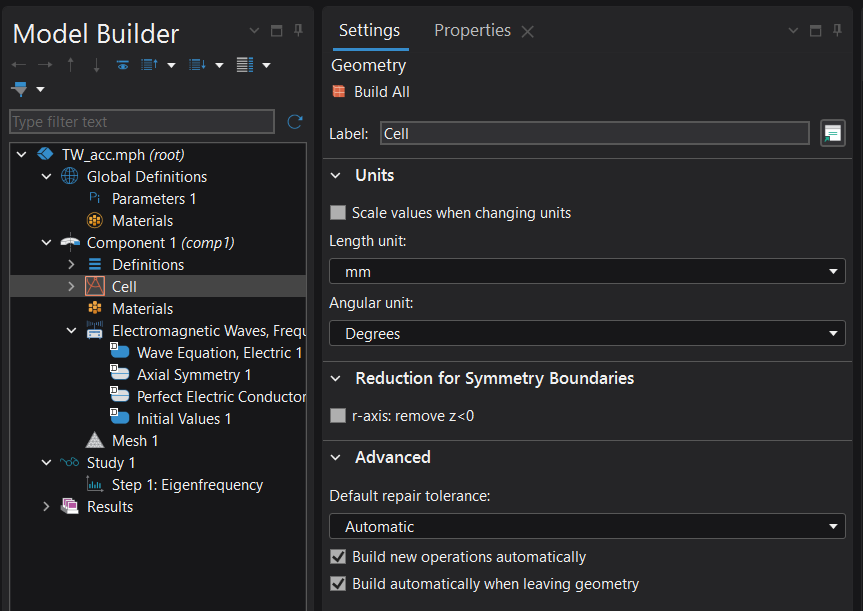Click the Type filter text field

pyautogui.click(x=141, y=122)
